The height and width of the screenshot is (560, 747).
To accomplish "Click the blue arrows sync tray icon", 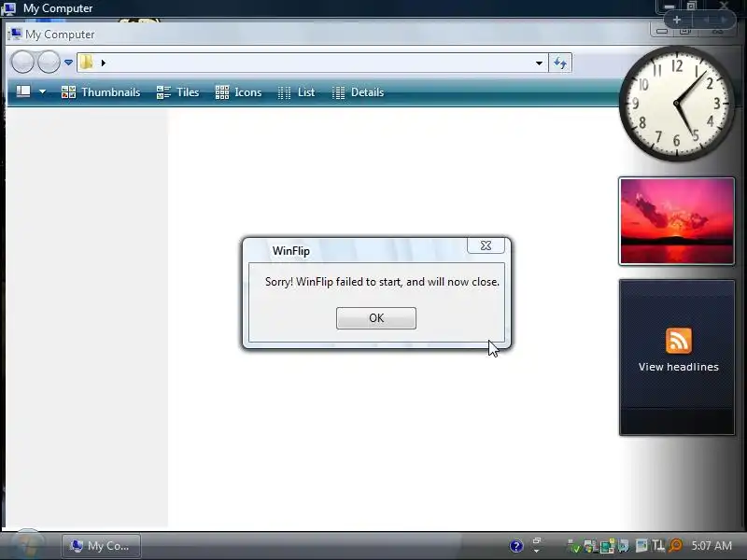I will 623,546.
